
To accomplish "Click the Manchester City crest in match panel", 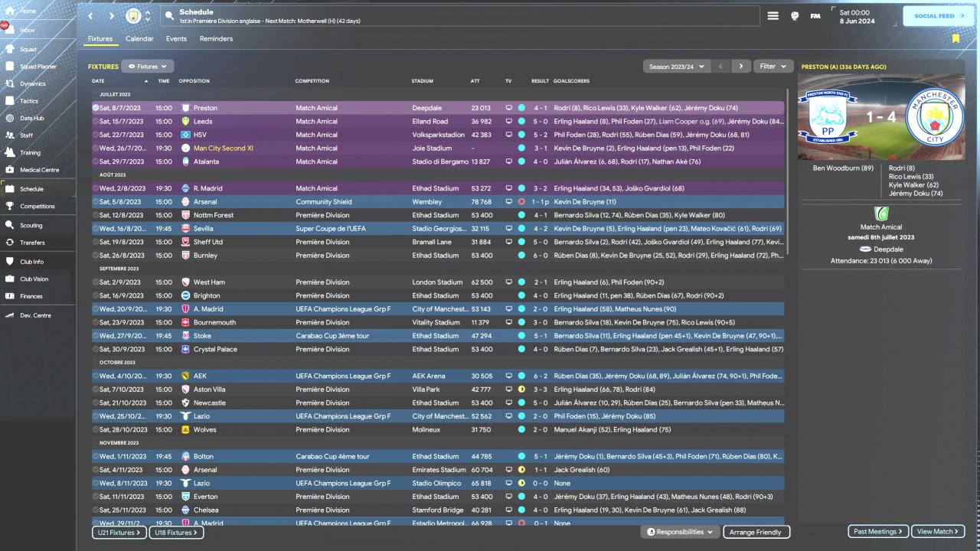I will (x=934, y=117).
